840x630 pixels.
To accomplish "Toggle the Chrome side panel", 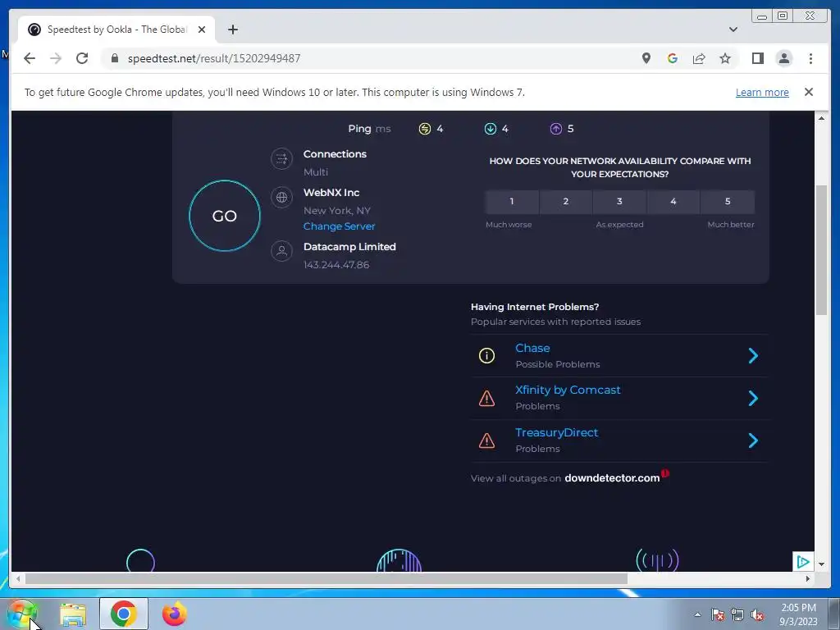I will coord(757,58).
